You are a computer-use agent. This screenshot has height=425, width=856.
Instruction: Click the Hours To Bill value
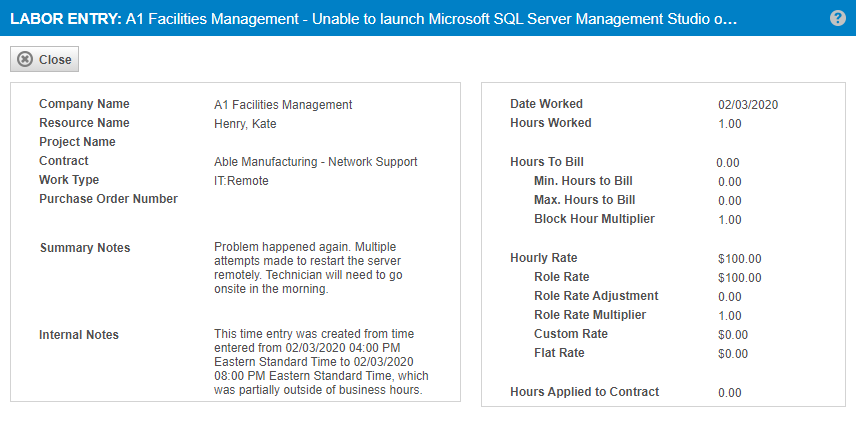(728, 163)
